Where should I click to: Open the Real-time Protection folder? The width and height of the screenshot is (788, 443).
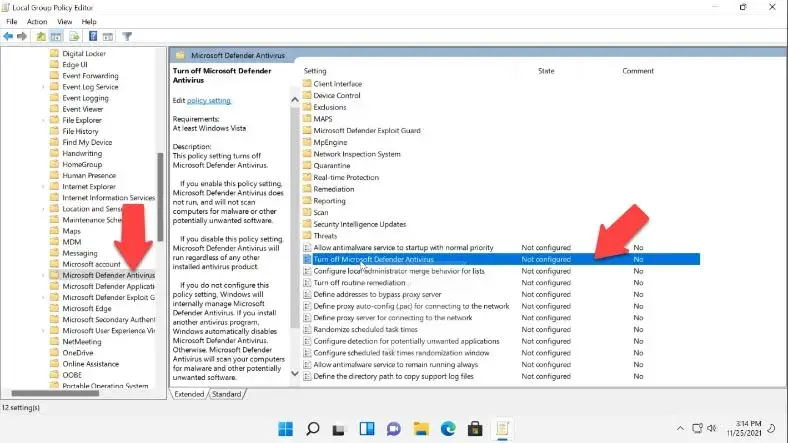[346, 177]
